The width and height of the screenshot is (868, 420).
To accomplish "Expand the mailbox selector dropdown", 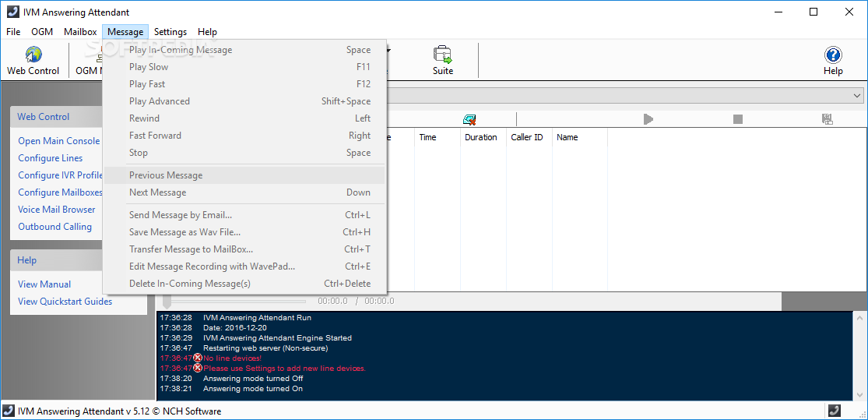I will [x=857, y=96].
